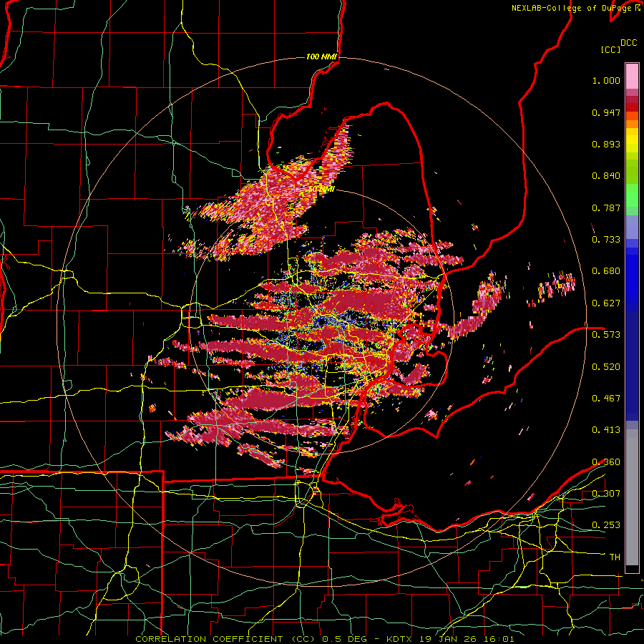Click the TH threshold label
644x644 pixels.
615,557
